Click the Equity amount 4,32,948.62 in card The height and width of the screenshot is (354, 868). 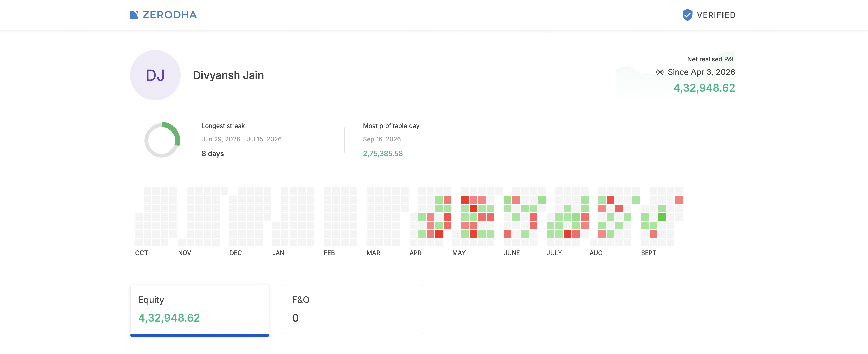(x=169, y=318)
